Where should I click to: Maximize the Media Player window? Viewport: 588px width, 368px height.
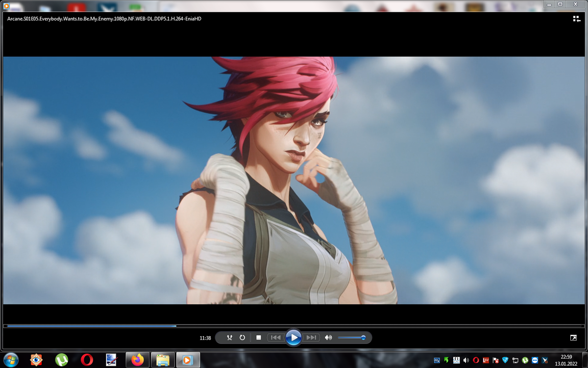tap(561, 4)
